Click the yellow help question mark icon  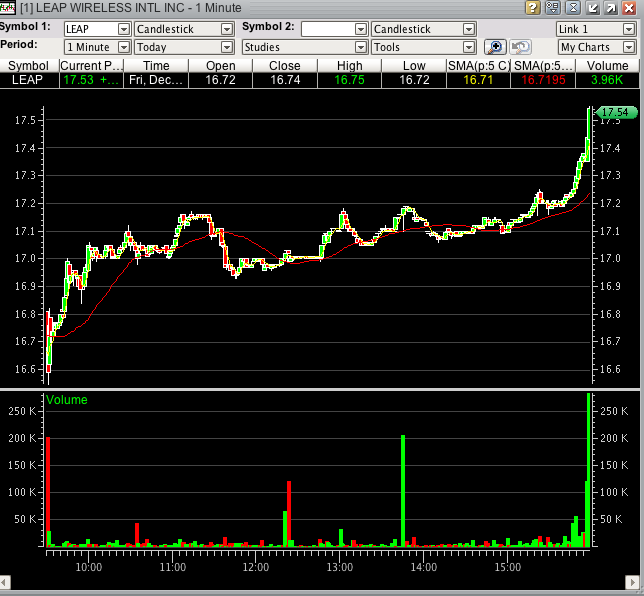(532, 8)
